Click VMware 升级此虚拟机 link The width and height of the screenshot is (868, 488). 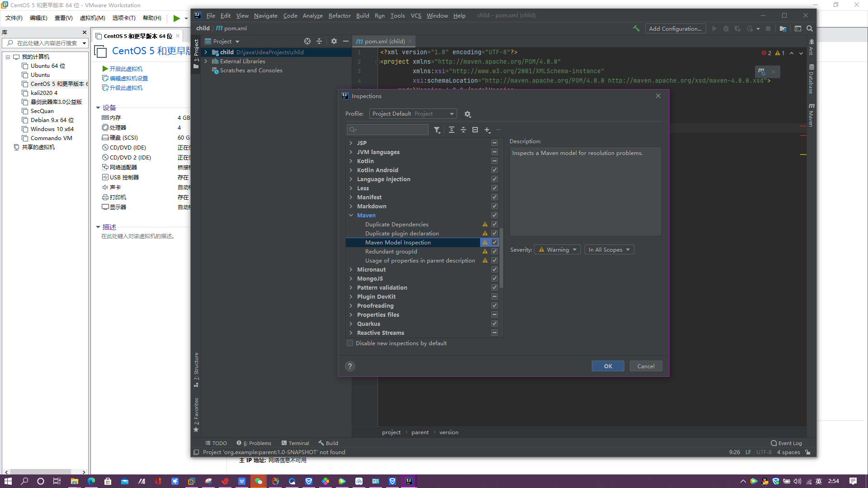[126, 88]
